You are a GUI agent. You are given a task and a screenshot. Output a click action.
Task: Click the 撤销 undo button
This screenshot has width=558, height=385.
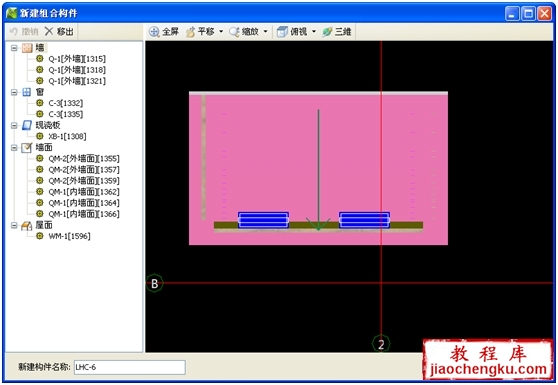tap(23, 32)
